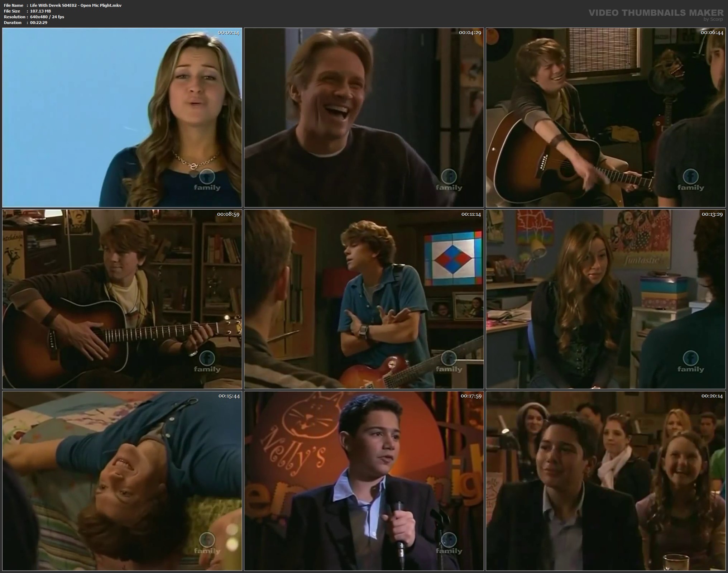The image size is (728, 573).
Task: Click the laughing man thumbnail at 00:04:29
Action: (x=364, y=118)
